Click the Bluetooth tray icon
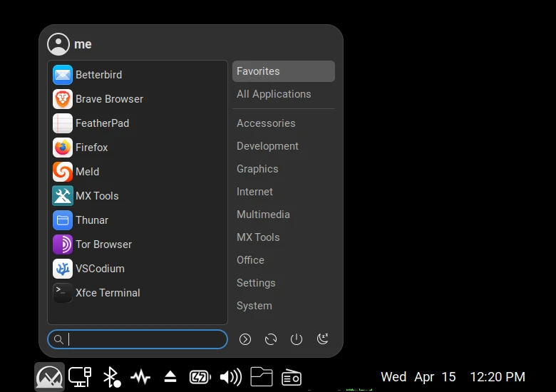 pos(111,377)
